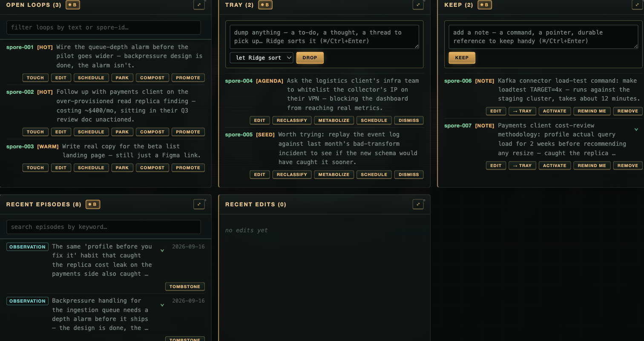Activate spore-006
This screenshot has width=644, height=341.
pos(555,111)
